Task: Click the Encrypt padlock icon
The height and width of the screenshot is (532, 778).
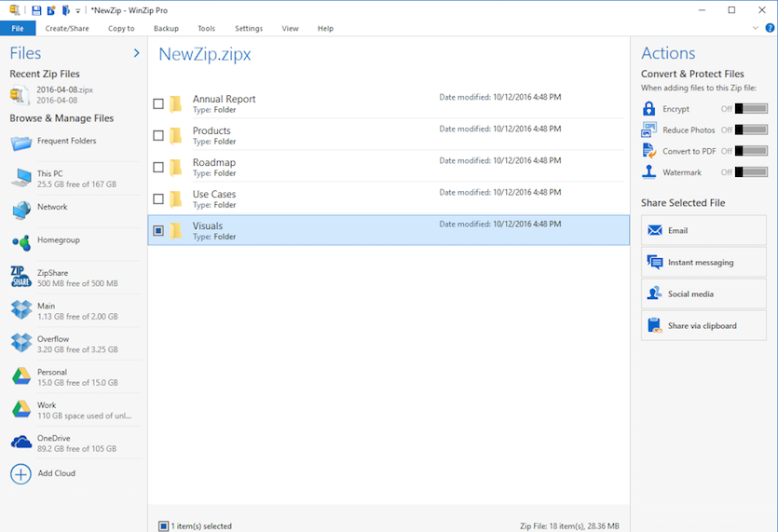Action: (x=649, y=108)
